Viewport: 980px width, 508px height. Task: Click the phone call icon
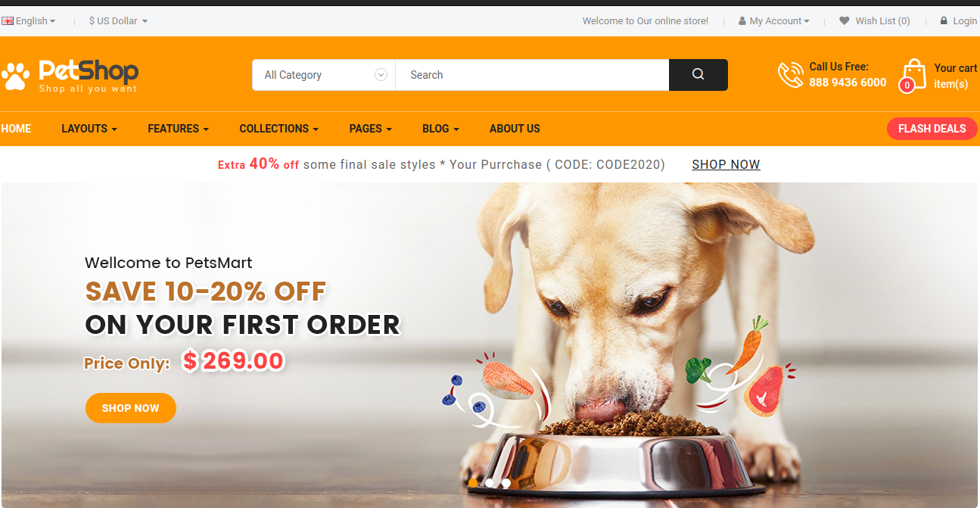tap(790, 74)
